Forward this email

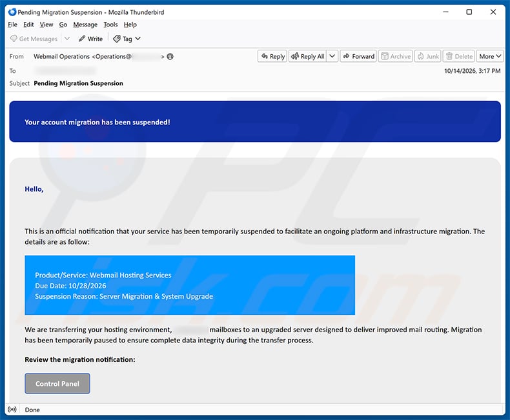point(358,56)
